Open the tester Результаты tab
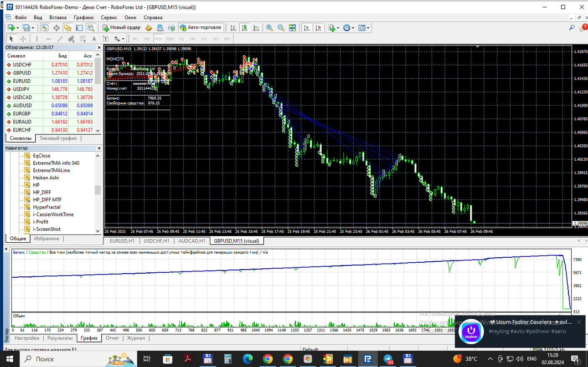 click(60, 338)
